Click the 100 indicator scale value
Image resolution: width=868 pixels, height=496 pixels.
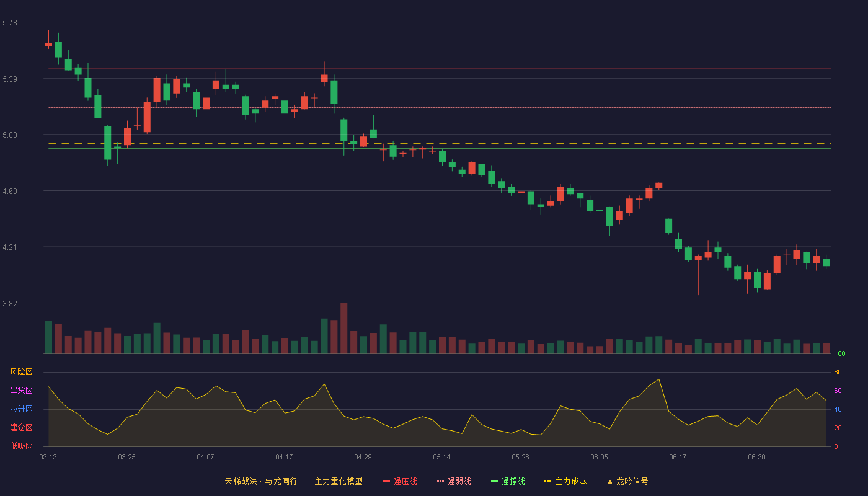tap(839, 354)
